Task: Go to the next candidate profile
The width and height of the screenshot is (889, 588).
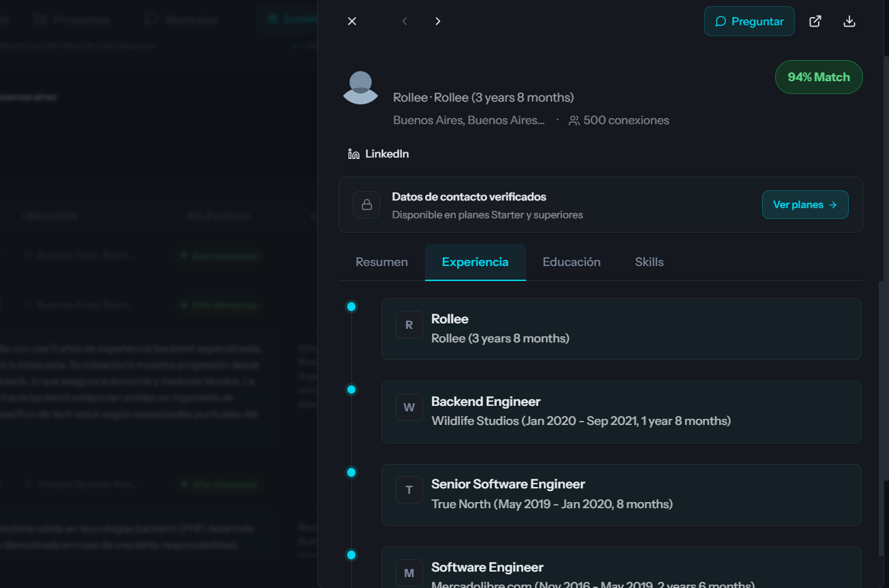Action: 438,21
